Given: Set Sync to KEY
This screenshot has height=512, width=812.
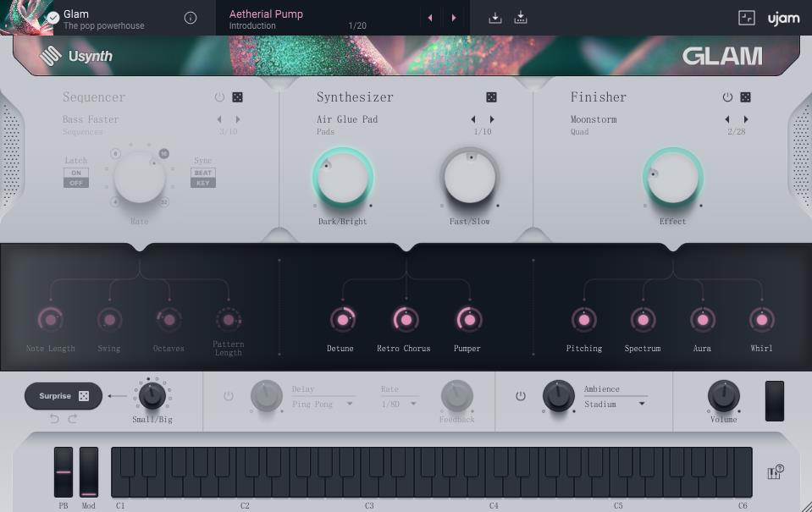Looking at the screenshot, I should (x=203, y=183).
